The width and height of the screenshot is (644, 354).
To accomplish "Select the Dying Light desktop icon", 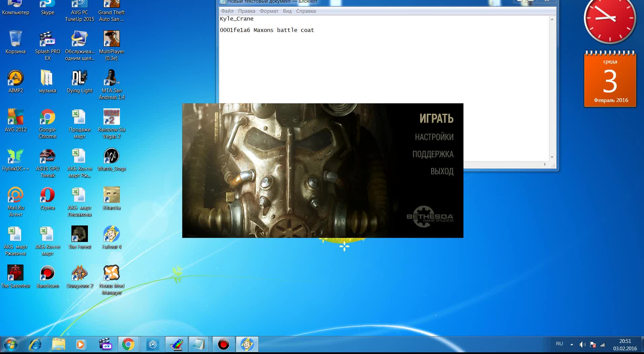I will (x=79, y=78).
